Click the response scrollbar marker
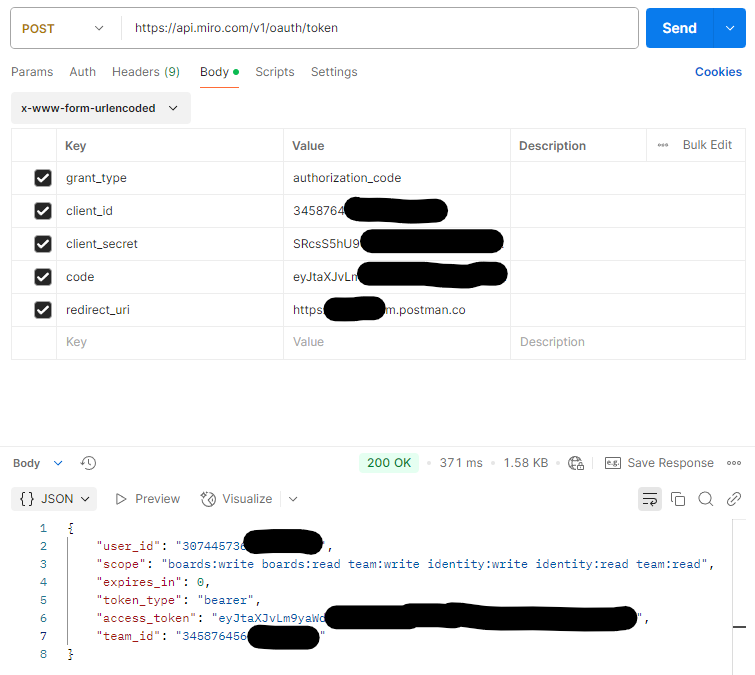 pos(739,627)
